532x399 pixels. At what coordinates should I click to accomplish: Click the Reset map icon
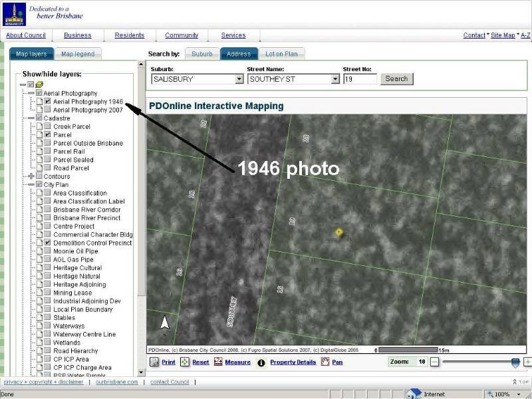click(185, 362)
